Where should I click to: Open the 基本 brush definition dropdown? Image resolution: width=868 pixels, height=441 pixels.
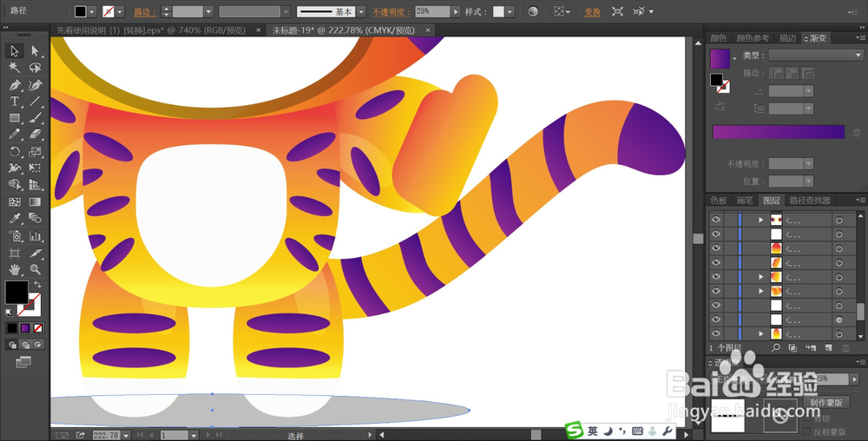361,11
